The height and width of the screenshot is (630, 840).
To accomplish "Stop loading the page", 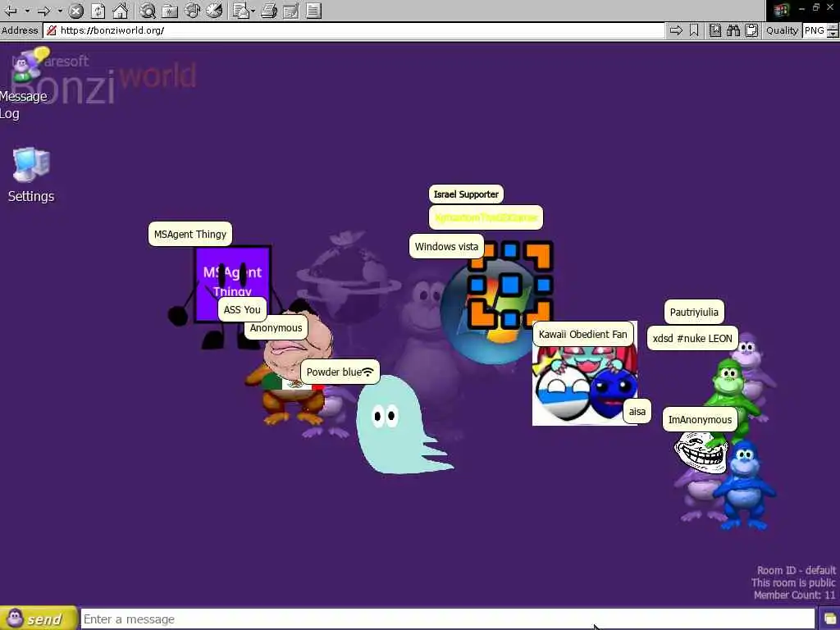I will tap(76, 10).
